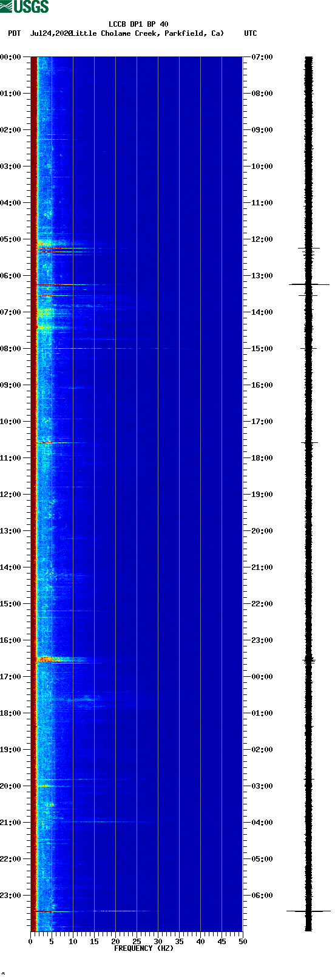The height and width of the screenshot is (980, 335).
Task: Click the 15 Hz frequency tick label
Action: [x=94, y=942]
